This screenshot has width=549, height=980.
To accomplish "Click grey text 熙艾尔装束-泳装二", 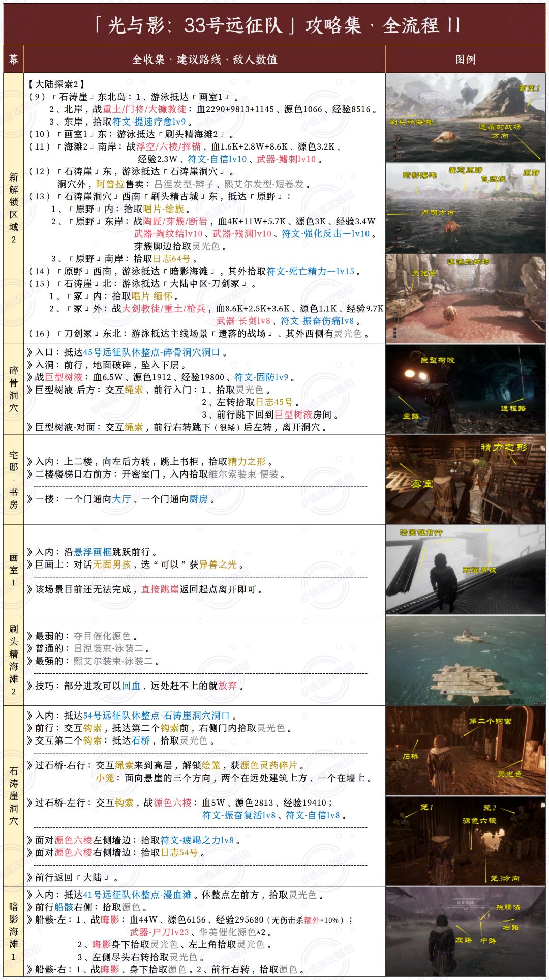I will tap(113, 661).
